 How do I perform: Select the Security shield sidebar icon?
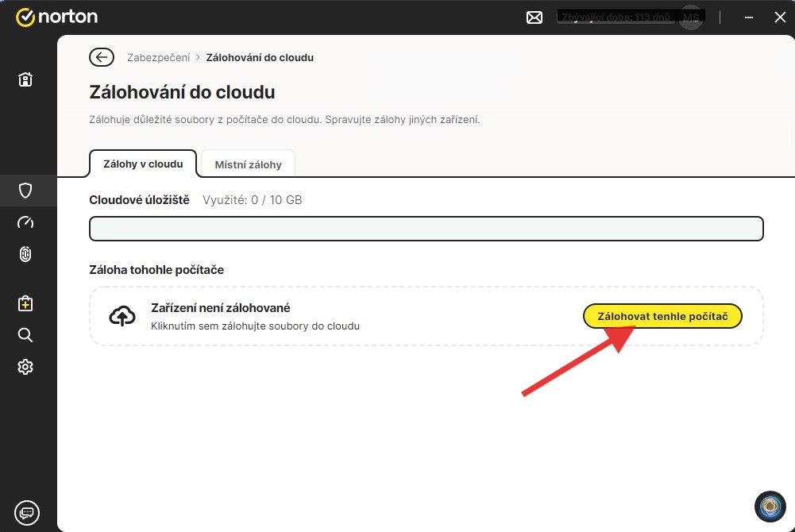pos(25,191)
